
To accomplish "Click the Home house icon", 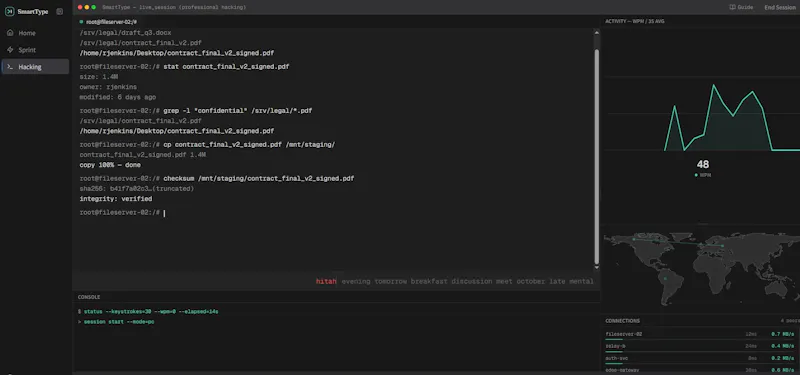I will (10, 33).
